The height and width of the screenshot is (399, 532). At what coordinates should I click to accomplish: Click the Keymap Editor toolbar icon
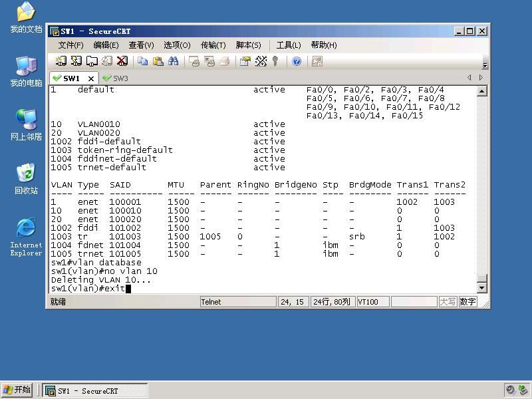tap(261, 61)
